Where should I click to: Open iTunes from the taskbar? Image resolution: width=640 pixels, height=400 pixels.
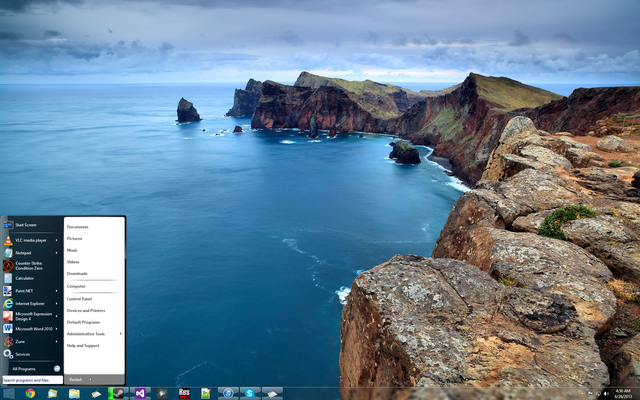(228, 393)
